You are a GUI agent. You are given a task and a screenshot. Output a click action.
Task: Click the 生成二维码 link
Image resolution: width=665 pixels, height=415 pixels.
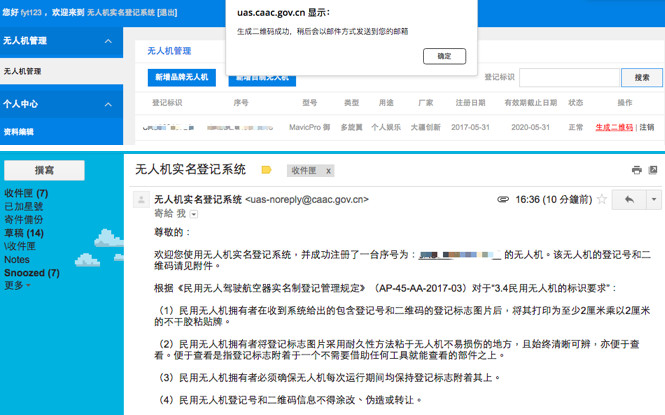[x=614, y=128]
